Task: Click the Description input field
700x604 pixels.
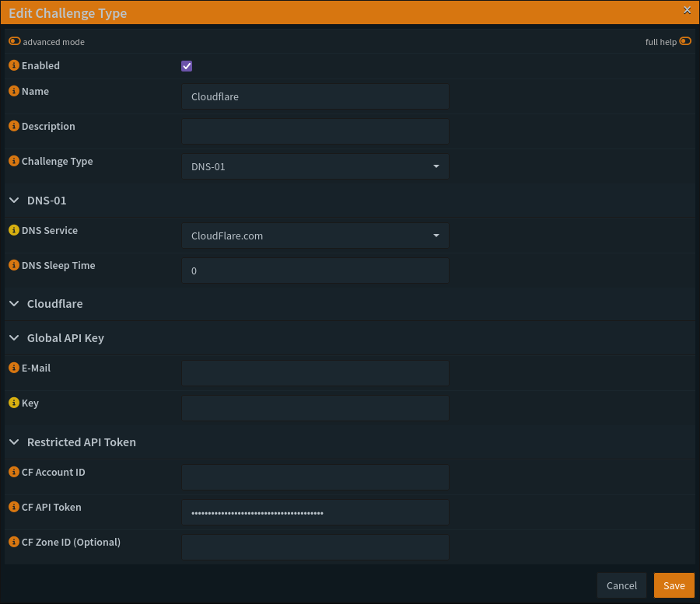Action: click(x=315, y=131)
